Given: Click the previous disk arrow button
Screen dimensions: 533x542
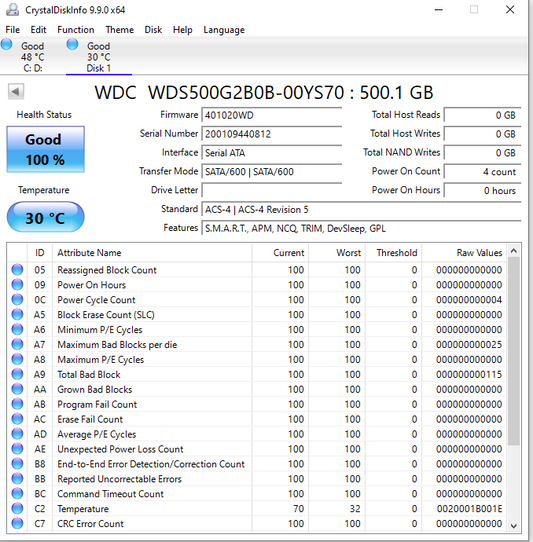Looking at the screenshot, I should (16, 92).
